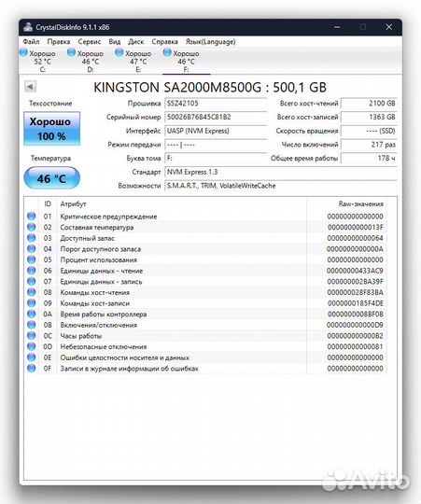This screenshot has width=421, height=504.
Task: Click status icon of Команды хост-чтения row
Action: tap(32, 292)
